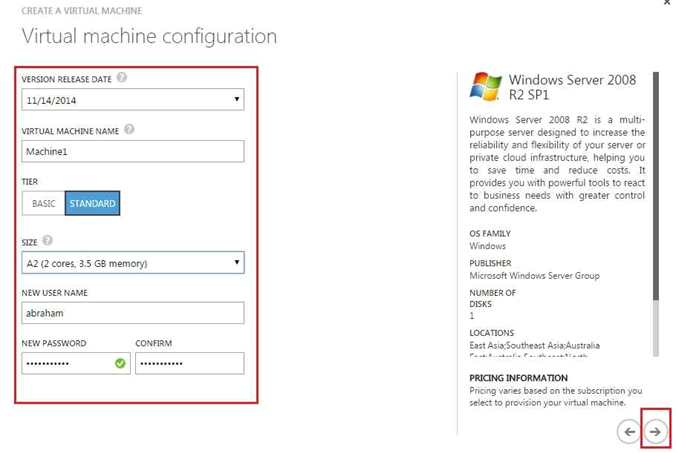The height and width of the screenshot is (453, 676).
Task: Select the Standard tier
Action: (92, 203)
